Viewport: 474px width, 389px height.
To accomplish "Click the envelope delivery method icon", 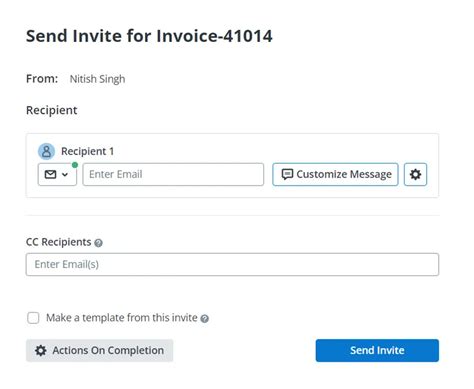I will click(x=51, y=174).
